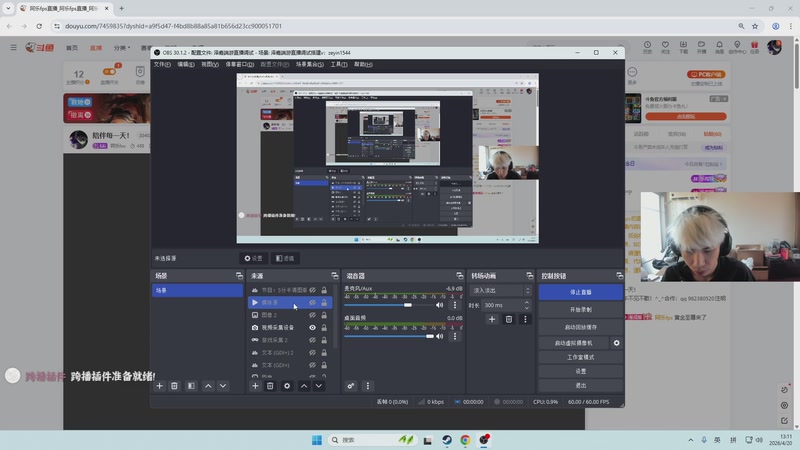The height and width of the screenshot is (450, 800).
Task: Delete selected source with the trash icon
Action: tap(270, 386)
